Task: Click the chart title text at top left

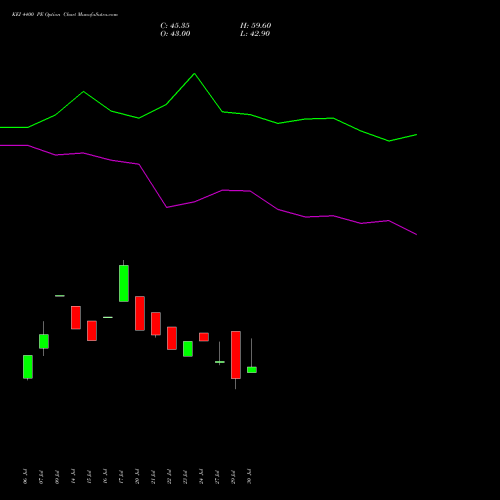Action: (x=65, y=15)
